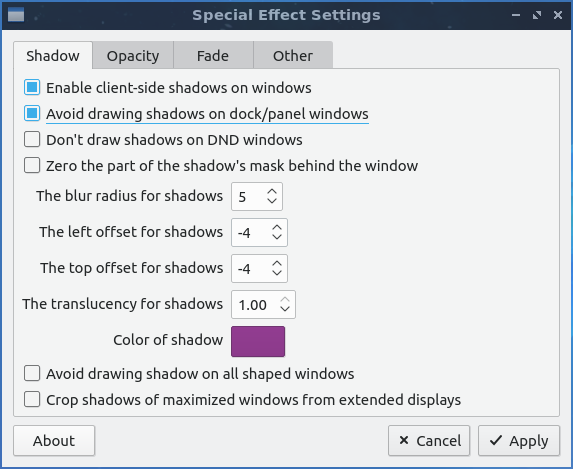
Task: Click the window menu icon in title bar
Action: (x=16, y=15)
